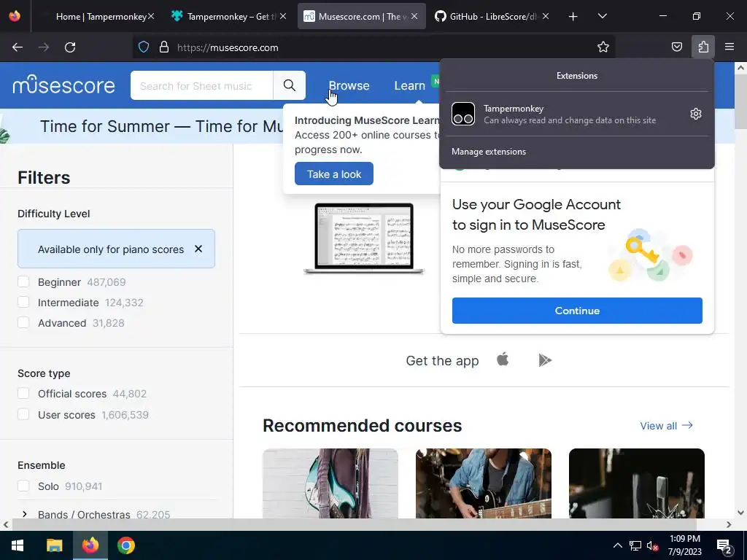Image resolution: width=747 pixels, height=560 pixels.
Task: Click the padlock site security icon
Action: pos(164,47)
